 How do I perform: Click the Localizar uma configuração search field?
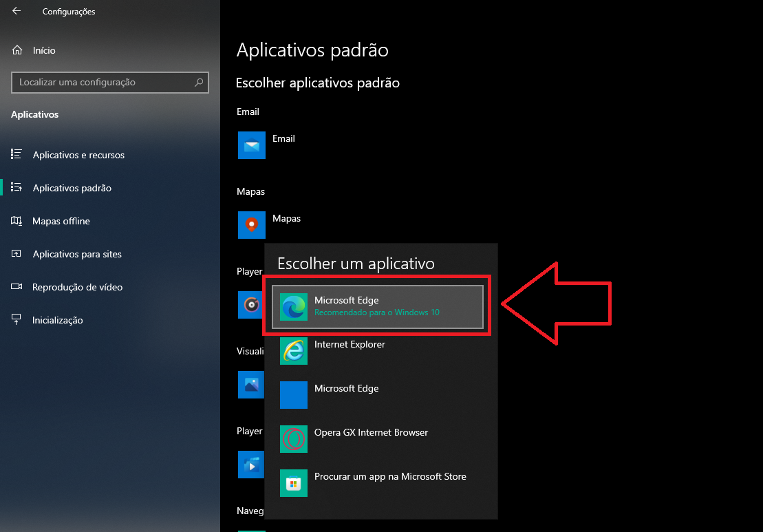pos(103,83)
